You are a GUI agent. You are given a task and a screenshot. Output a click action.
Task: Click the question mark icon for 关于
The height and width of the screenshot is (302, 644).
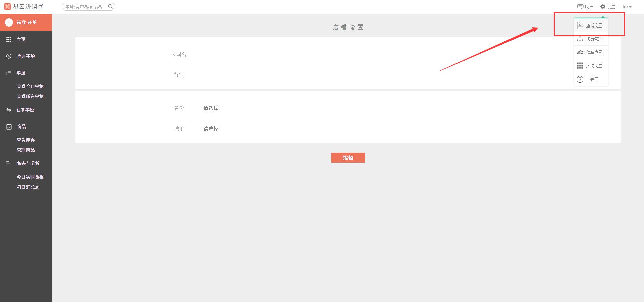[580, 79]
